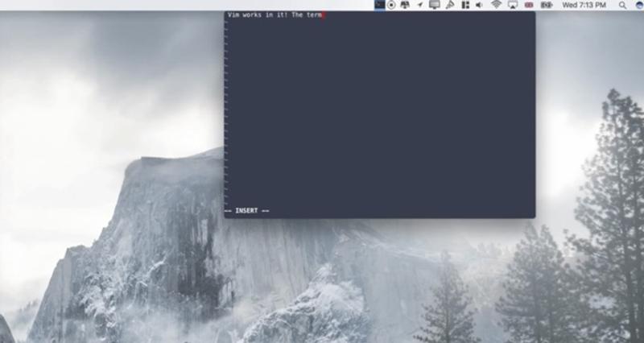Click the text 'Vim works in it! The term'
644x343 pixels.
pos(275,14)
